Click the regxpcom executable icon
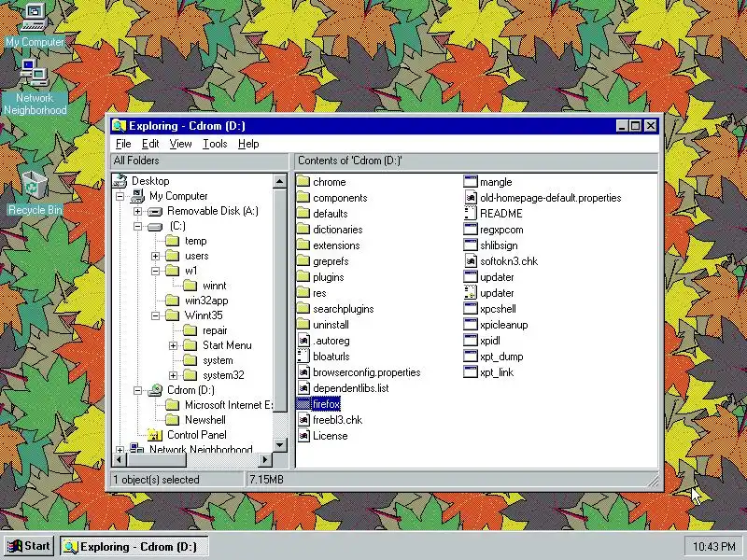Viewport: 747px width, 560px height. tap(471, 230)
